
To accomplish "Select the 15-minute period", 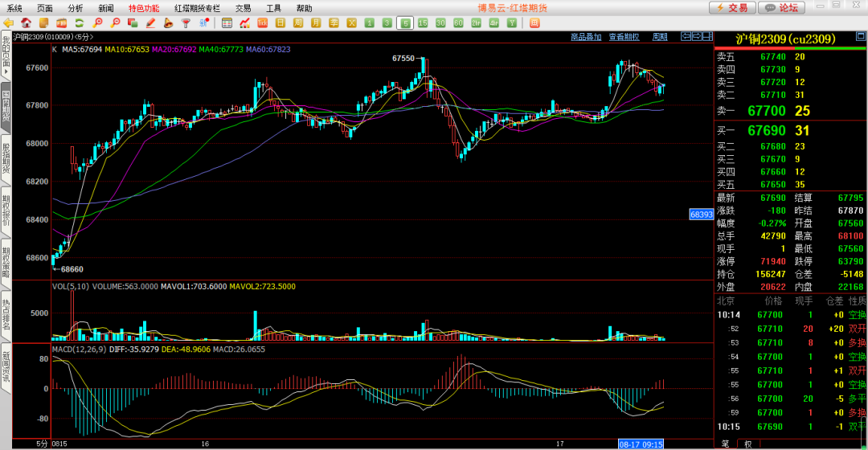I will point(423,22).
